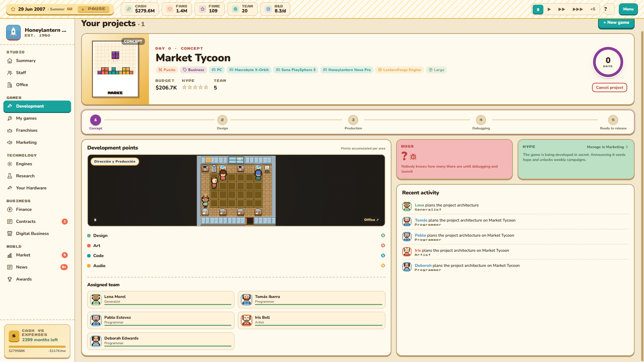Click the Finance coin icon
Screen dimensions: 644x362
coord(10,209)
